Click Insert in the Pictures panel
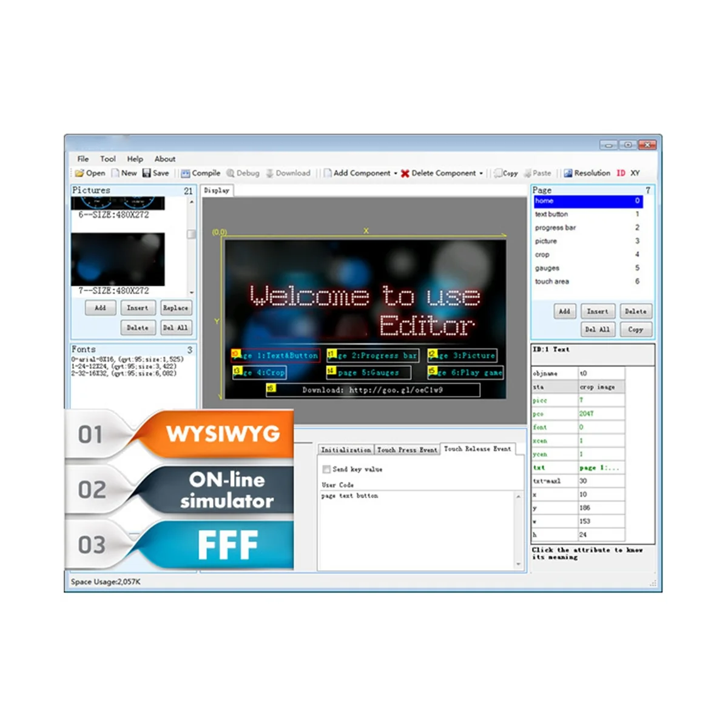Image resolution: width=728 pixels, height=728 pixels. 138,308
